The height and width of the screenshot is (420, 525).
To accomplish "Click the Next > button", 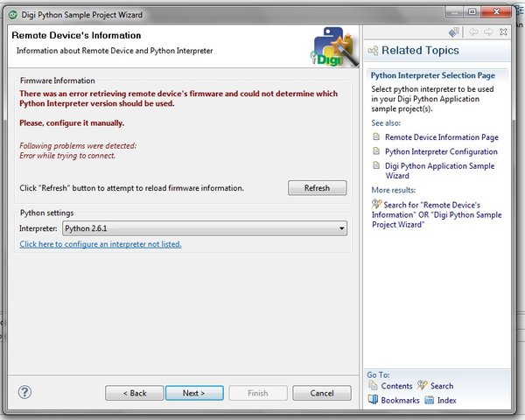I will click(194, 393).
